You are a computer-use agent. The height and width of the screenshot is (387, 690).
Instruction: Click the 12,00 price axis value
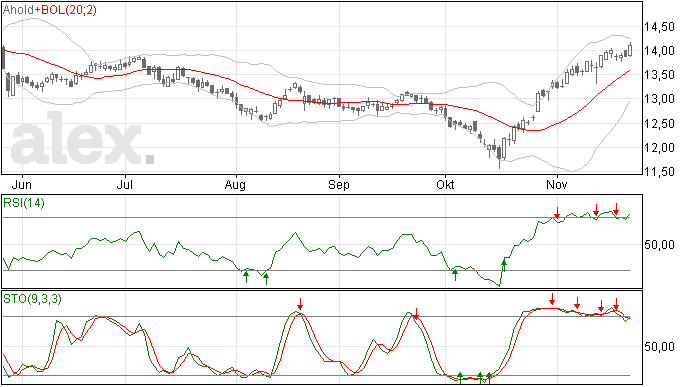[659, 148]
